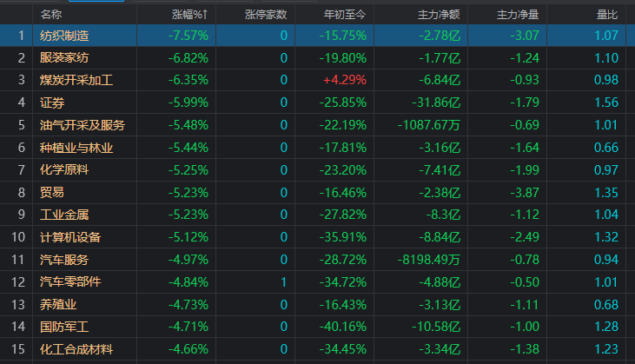
Task: Select the 贸易 sector name
Action: (52, 192)
